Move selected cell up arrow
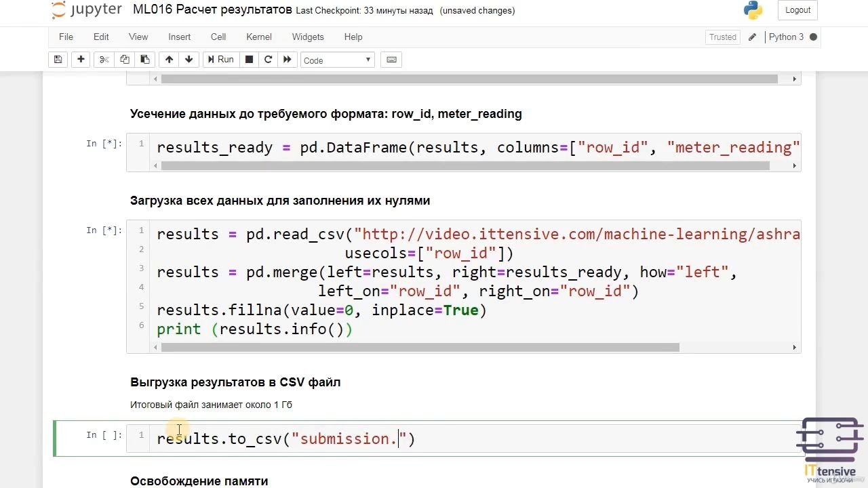The width and height of the screenshot is (868, 488). [169, 60]
